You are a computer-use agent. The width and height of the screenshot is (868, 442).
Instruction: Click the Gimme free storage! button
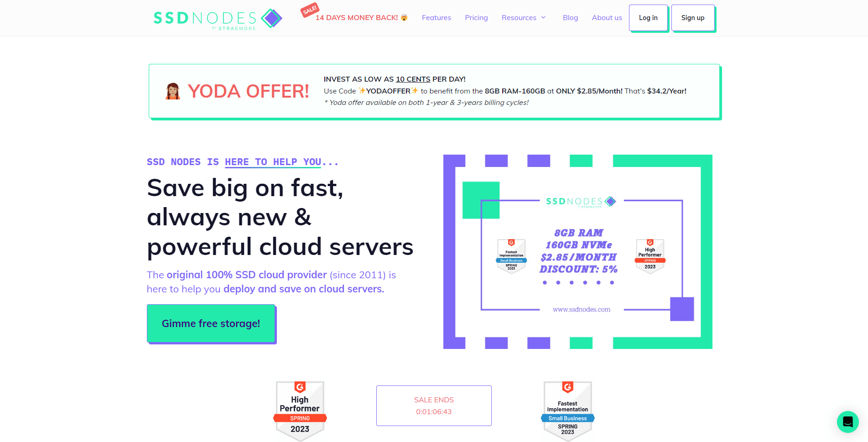tap(211, 323)
